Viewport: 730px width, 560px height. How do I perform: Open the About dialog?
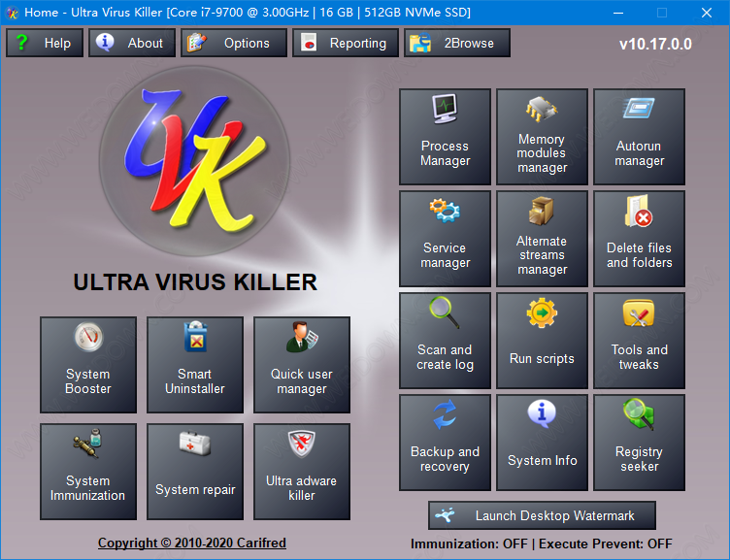pyautogui.click(x=132, y=43)
